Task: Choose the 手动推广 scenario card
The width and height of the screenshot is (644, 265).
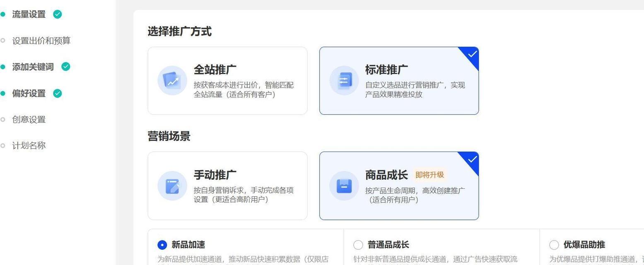Action: 227,185
